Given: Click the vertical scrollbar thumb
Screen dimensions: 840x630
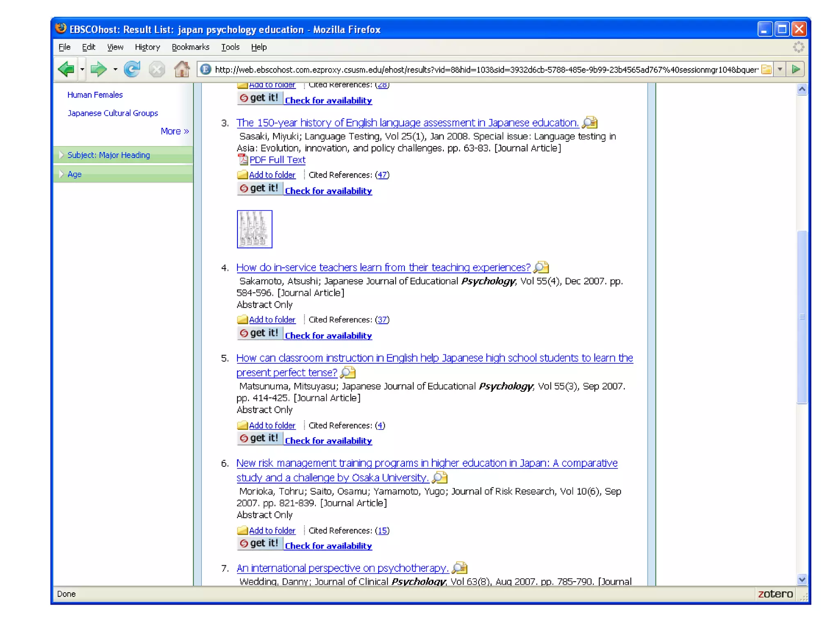Looking at the screenshot, I should click(802, 317).
